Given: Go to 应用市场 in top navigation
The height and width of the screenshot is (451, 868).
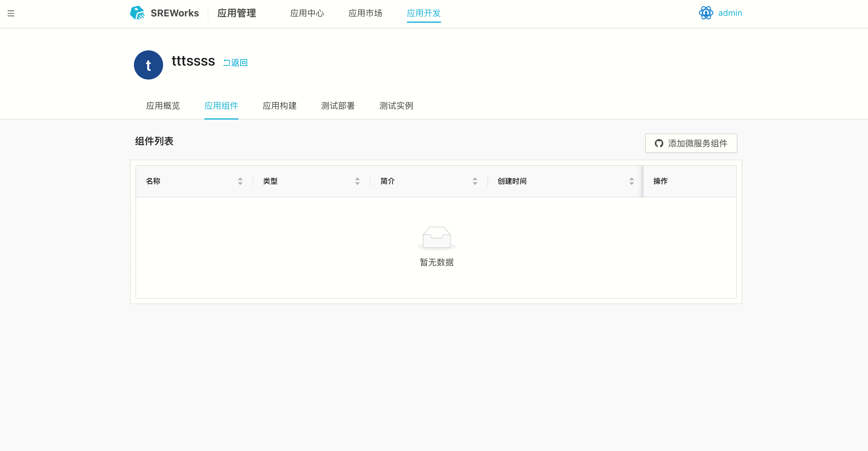Looking at the screenshot, I should [x=365, y=13].
